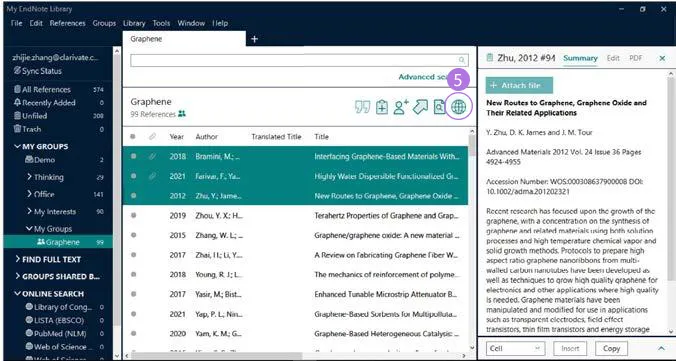Click the Find Full Text icon

[438, 107]
